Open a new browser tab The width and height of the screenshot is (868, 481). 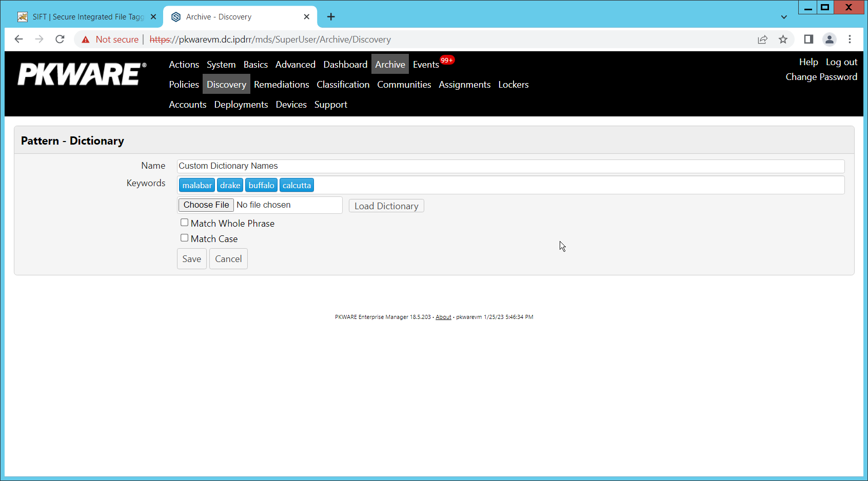tap(331, 17)
